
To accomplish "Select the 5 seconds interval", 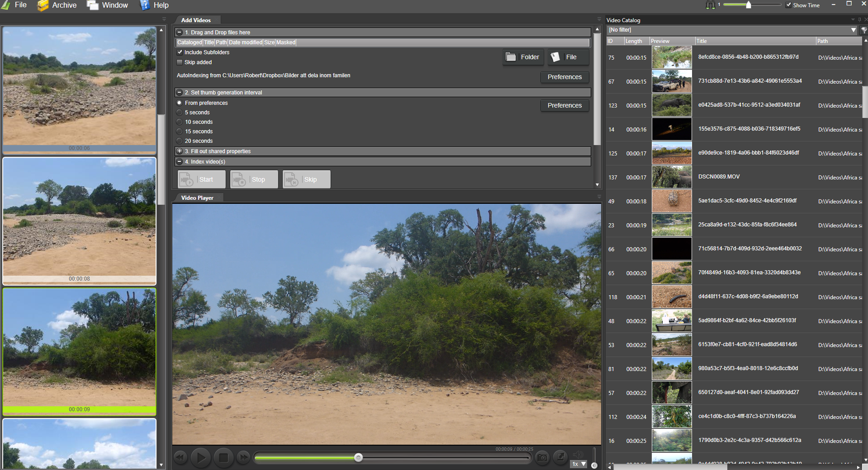I will [x=180, y=112].
